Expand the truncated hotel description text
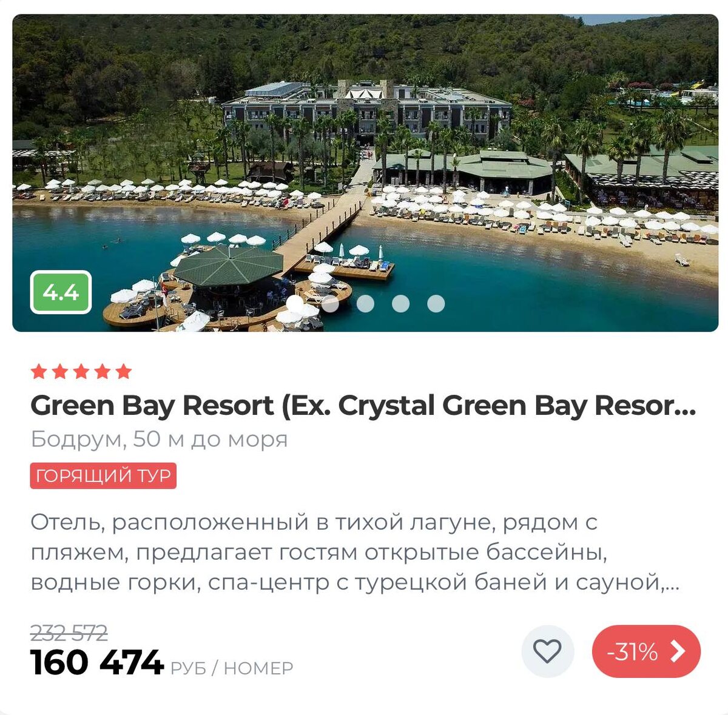Image resolution: width=728 pixels, height=715 pixels. coord(355,552)
